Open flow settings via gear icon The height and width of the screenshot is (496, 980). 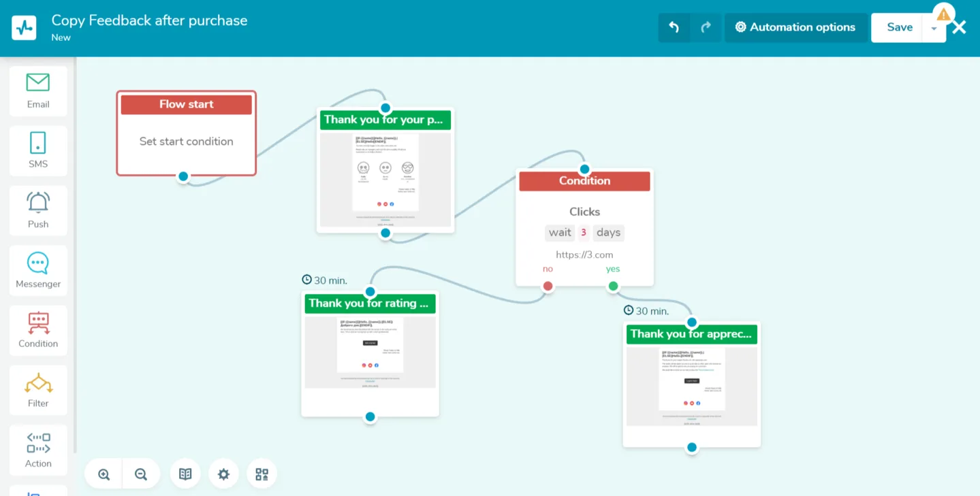click(223, 474)
